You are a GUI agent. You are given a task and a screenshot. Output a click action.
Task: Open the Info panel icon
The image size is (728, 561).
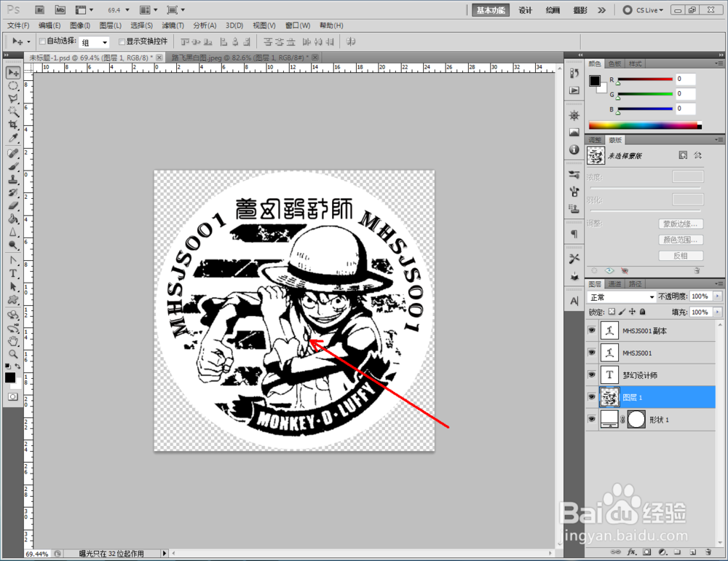[x=574, y=149]
